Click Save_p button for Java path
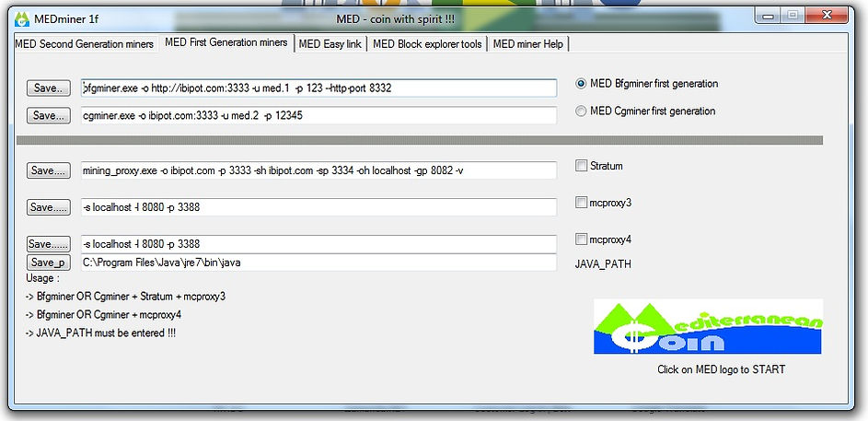Screen dimensions: 868x421 pyautogui.click(x=49, y=263)
